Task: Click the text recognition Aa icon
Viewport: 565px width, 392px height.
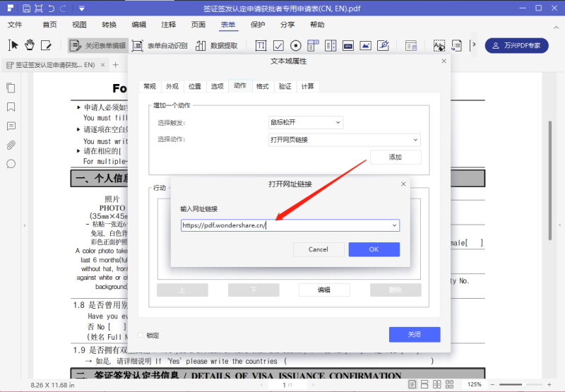Action: [439, 45]
